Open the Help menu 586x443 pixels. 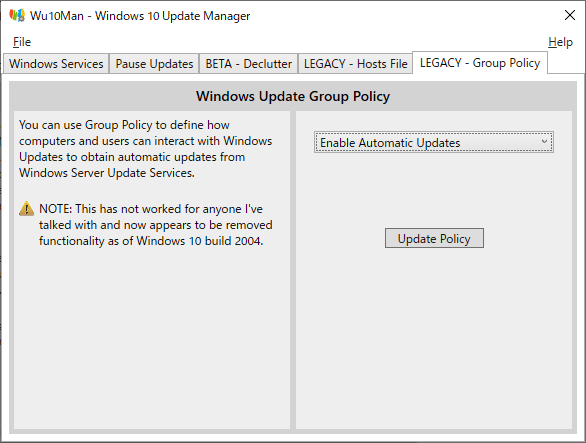tap(560, 42)
